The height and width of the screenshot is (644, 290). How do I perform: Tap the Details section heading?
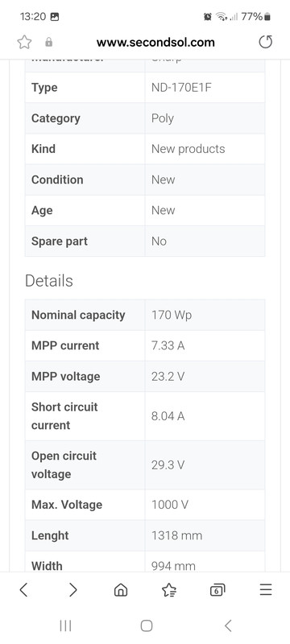tap(49, 281)
